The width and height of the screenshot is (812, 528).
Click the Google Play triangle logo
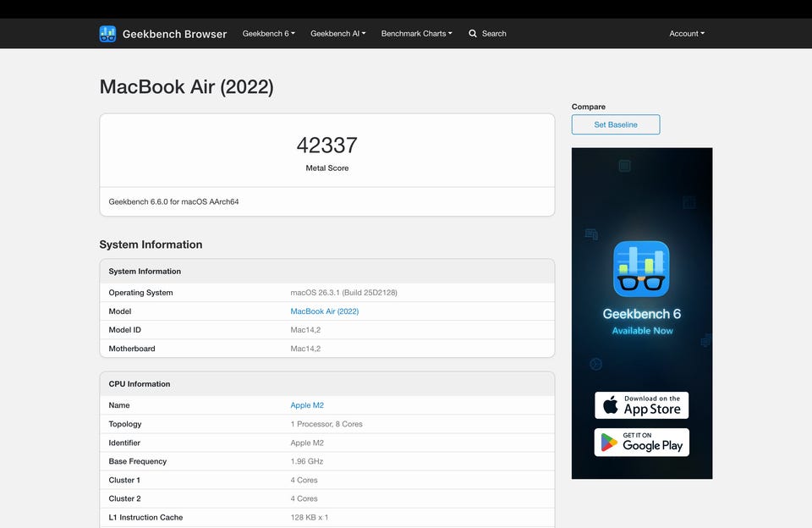[x=609, y=443]
